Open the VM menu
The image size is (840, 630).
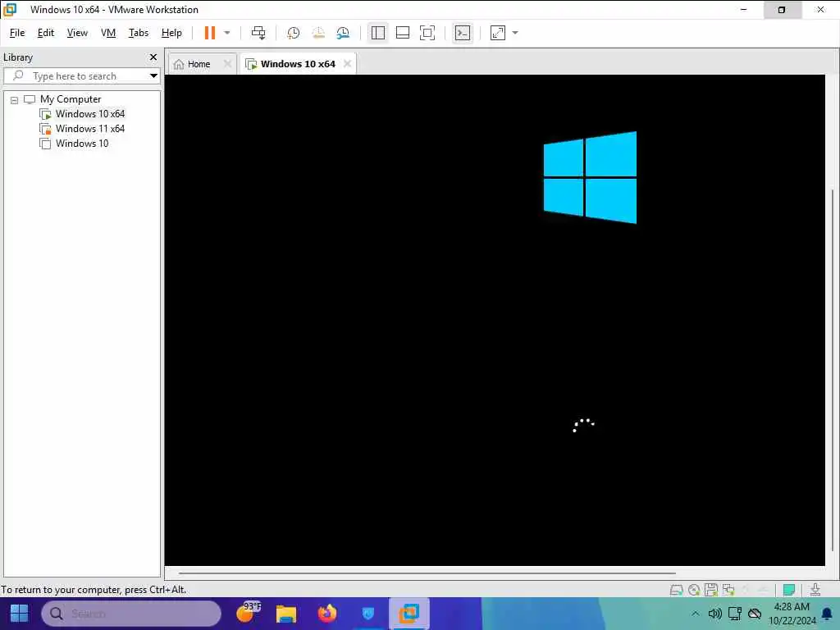pyautogui.click(x=108, y=33)
